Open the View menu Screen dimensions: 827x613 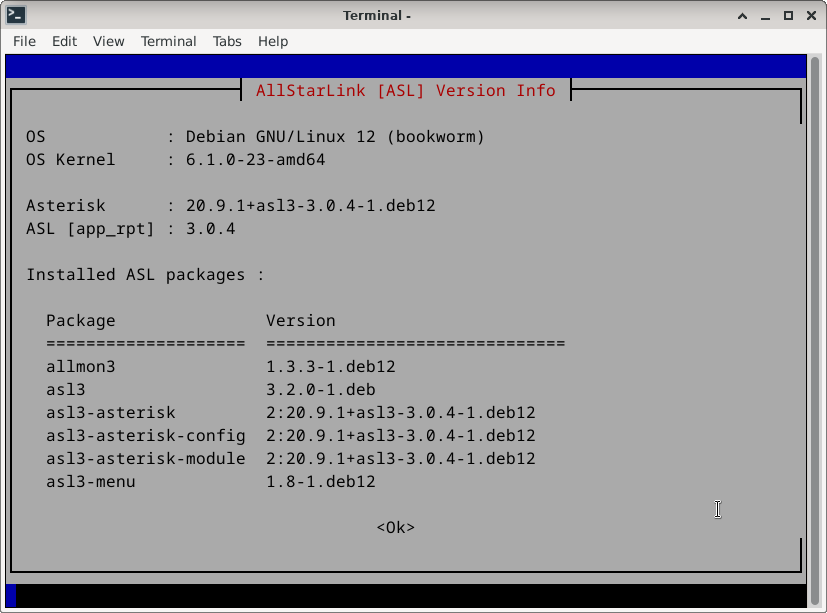pyautogui.click(x=109, y=41)
